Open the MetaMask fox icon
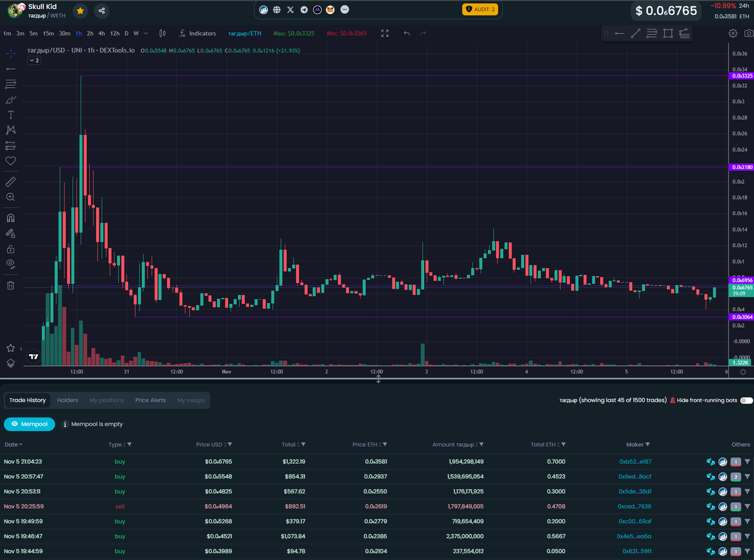This screenshot has width=754, height=560. (330, 10)
